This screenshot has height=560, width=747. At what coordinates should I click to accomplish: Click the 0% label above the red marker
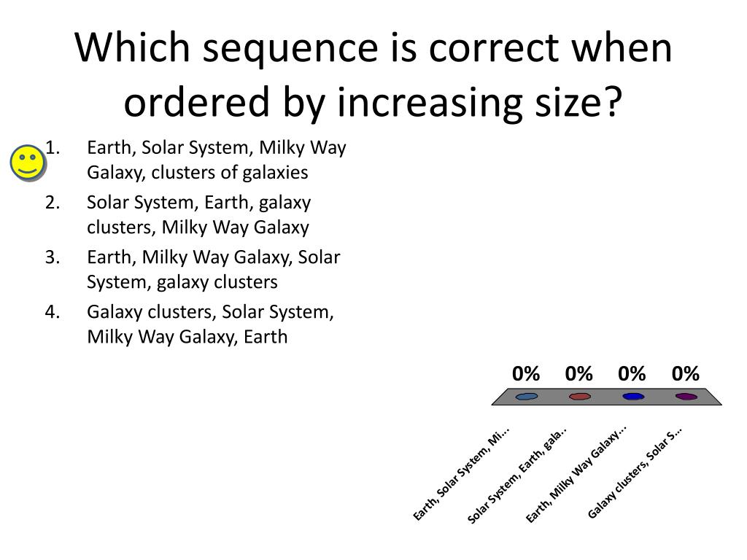(x=578, y=374)
